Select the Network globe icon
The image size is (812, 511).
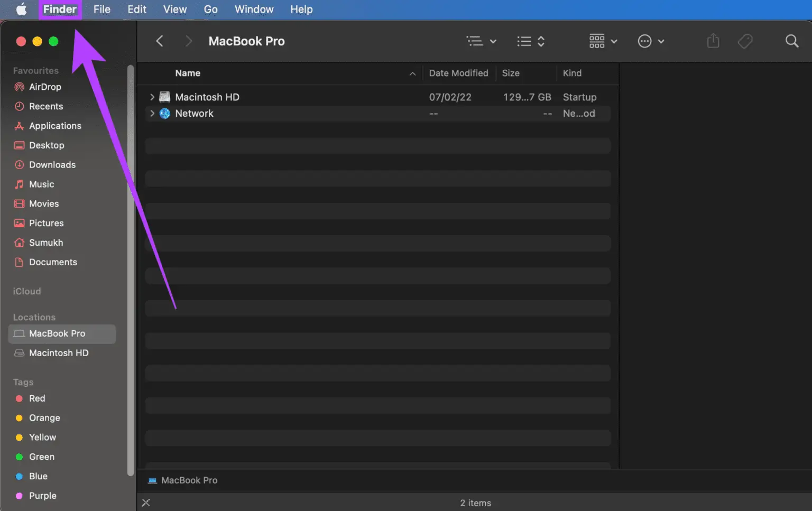click(165, 113)
